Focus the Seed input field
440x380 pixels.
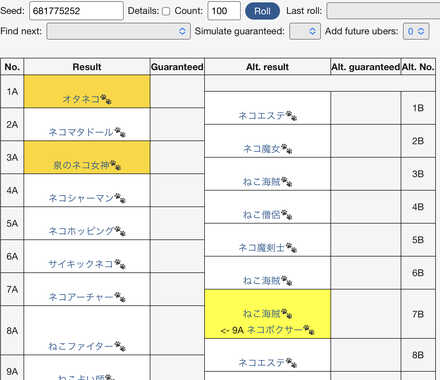click(x=76, y=11)
